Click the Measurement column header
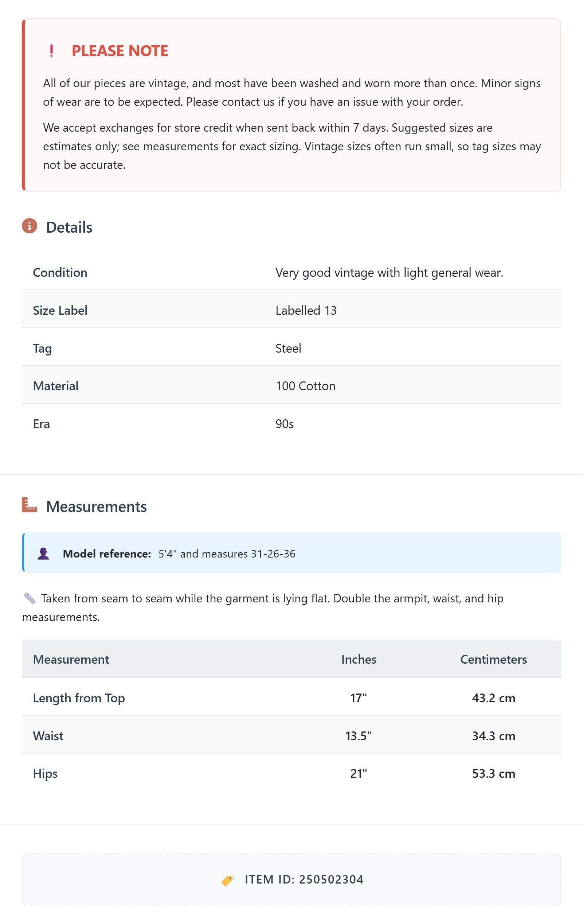583x924 pixels. pos(71,659)
